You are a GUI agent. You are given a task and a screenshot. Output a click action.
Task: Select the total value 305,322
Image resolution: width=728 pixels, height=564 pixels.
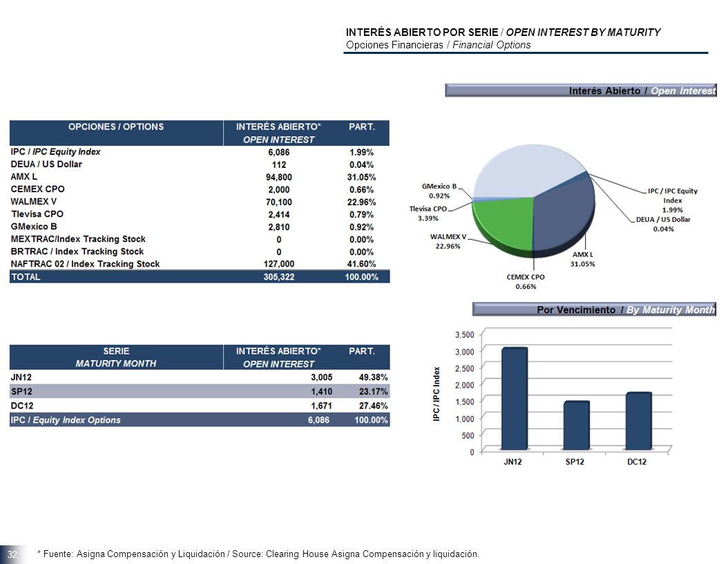[278, 277]
